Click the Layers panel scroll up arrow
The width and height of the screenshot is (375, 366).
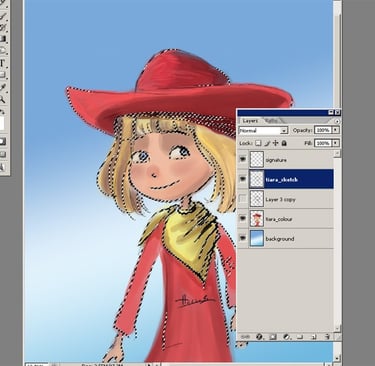pos(337,154)
